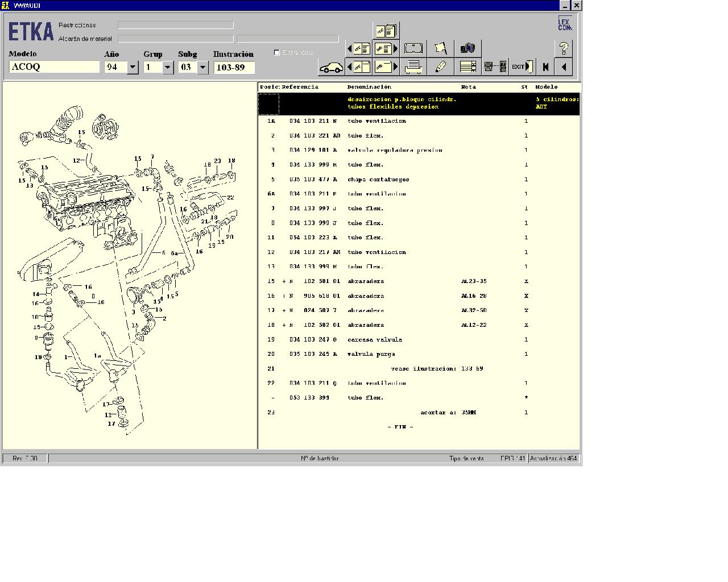Open the binoculars search icon

pyautogui.click(x=468, y=48)
